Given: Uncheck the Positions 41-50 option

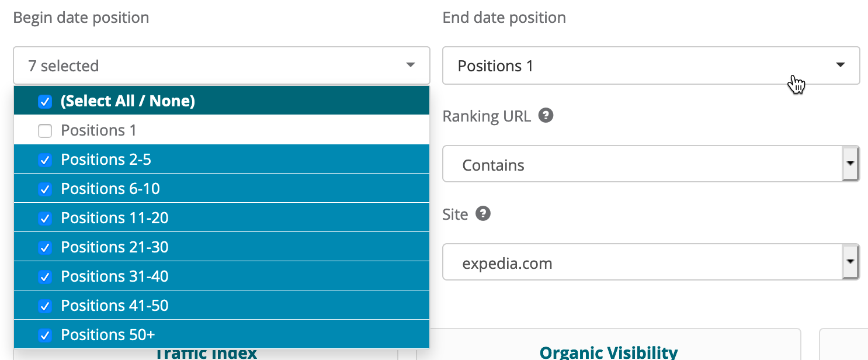Looking at the screenshot, I should pos(45,305).
